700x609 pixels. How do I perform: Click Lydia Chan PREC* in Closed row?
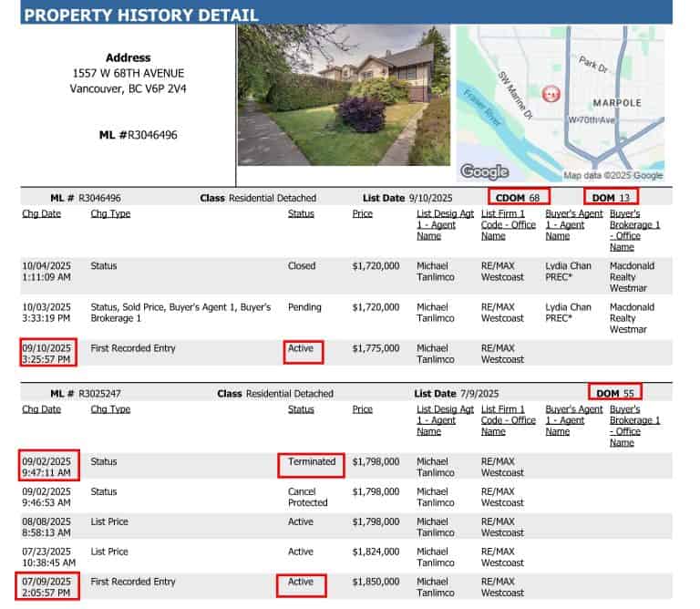[x=568, y=272]
